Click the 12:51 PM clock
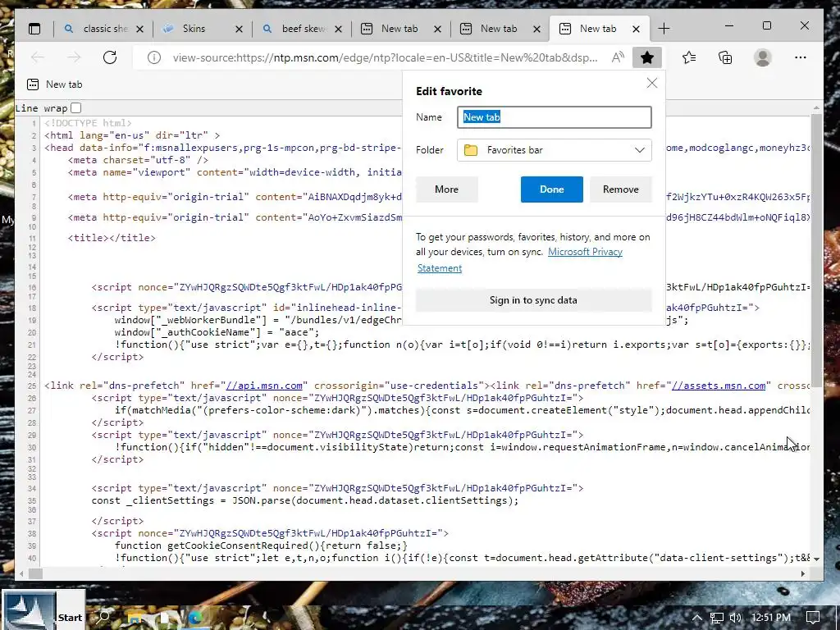This screenshot has width=840, height=630. click(x=771, y=618)
